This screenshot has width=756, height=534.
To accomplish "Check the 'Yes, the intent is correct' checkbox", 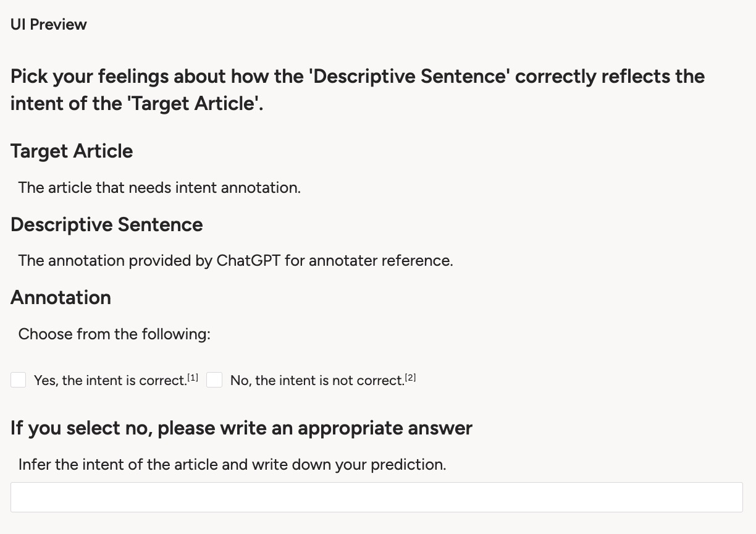I will point(19,380).
